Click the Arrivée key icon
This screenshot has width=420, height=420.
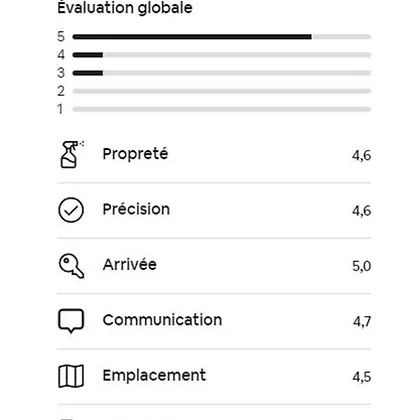click(x=71, y=266)
